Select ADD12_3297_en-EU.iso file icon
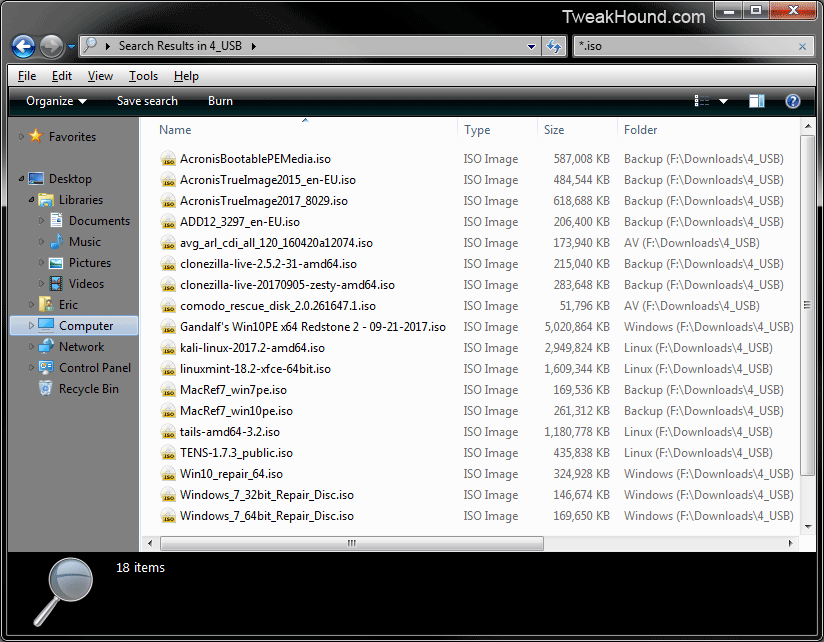 tap(168, 222)
